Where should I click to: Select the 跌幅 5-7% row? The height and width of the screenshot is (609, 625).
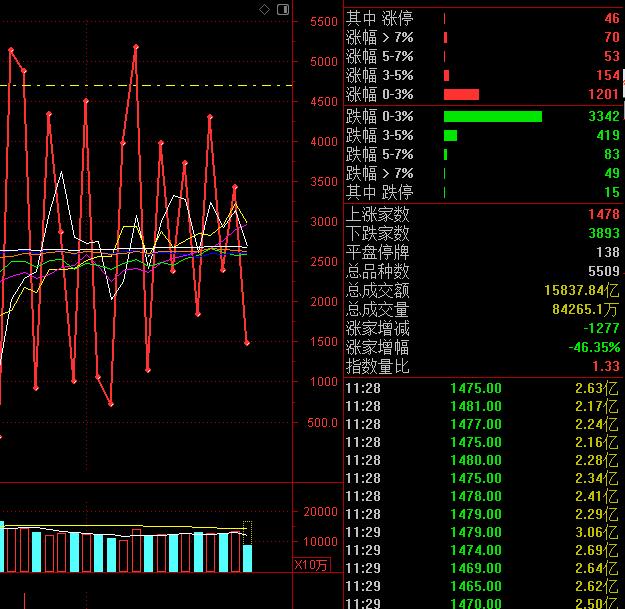tap(483, 154)
